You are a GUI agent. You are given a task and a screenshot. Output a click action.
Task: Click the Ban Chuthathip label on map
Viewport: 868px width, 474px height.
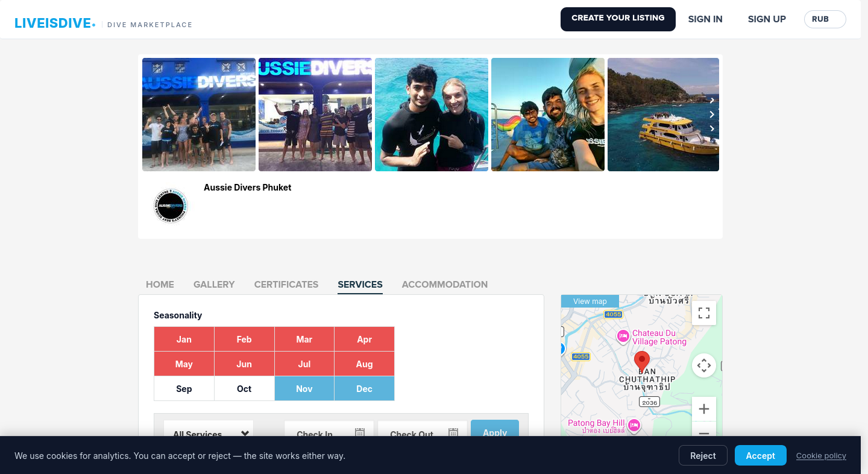647,379
